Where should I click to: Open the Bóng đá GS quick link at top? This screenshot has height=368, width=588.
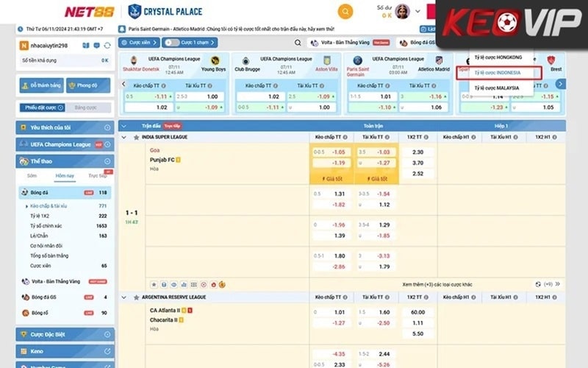point(417,43)
